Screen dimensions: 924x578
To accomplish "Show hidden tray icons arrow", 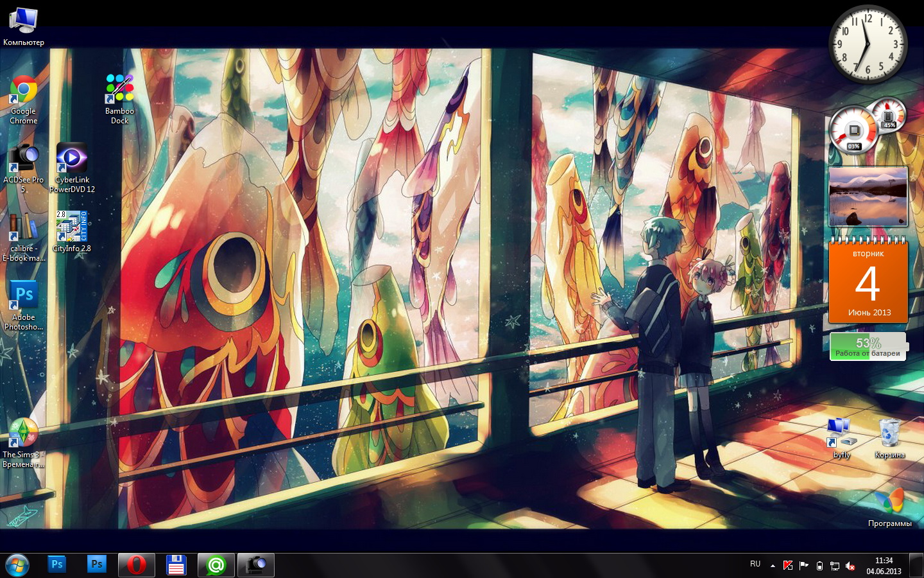I will click(x=773, y=566).
